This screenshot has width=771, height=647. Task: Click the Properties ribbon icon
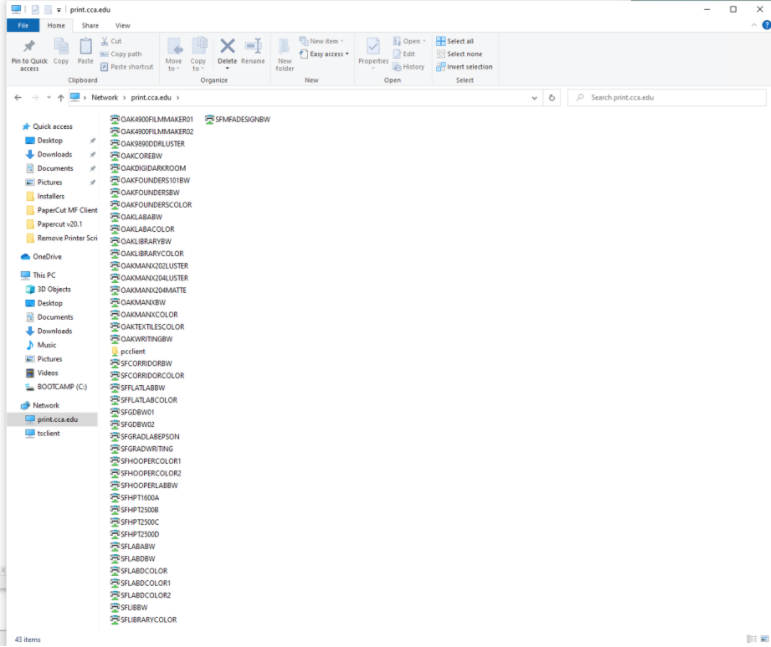click(373, 47)
